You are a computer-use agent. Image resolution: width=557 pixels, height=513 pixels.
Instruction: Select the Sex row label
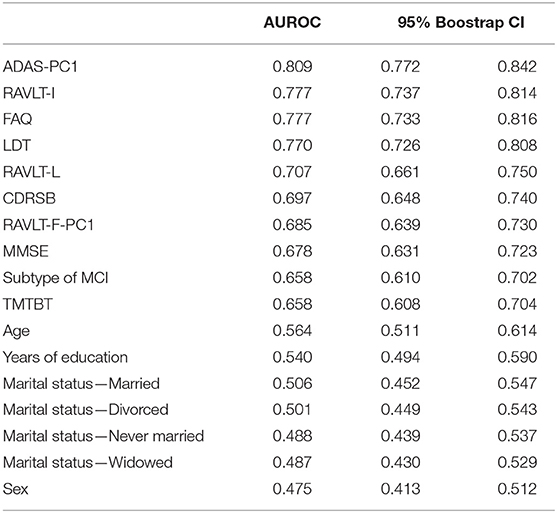coord(15,489)
